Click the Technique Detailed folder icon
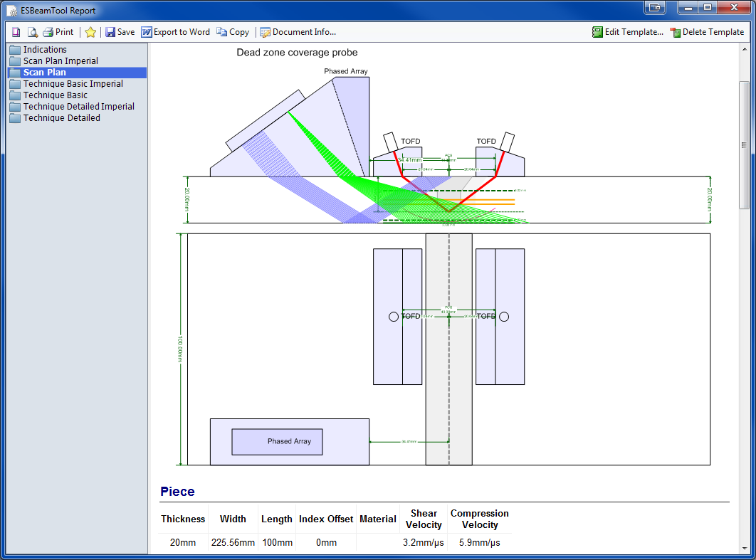The height and width of the screenshot is (560, 756). [x=15, y=118]
